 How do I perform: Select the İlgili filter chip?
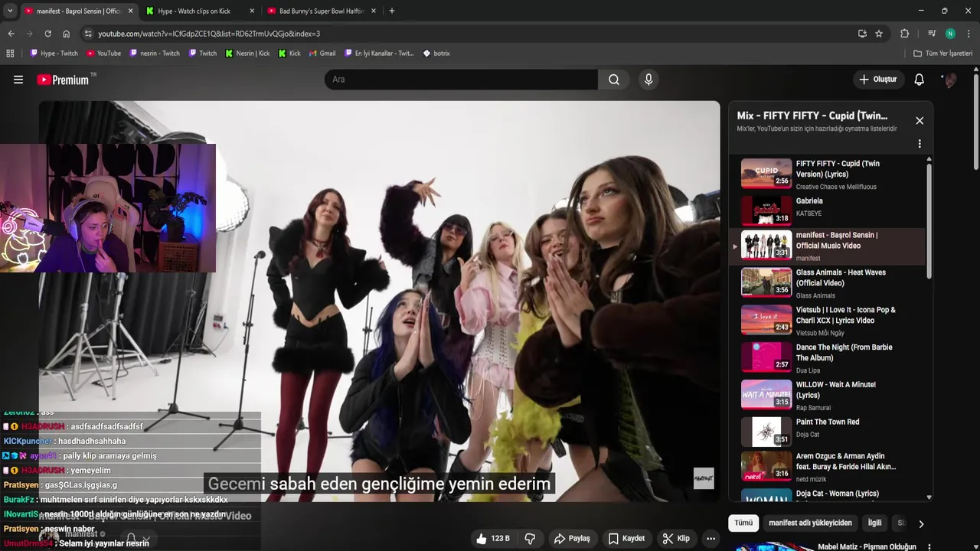[x=874, y=523]
